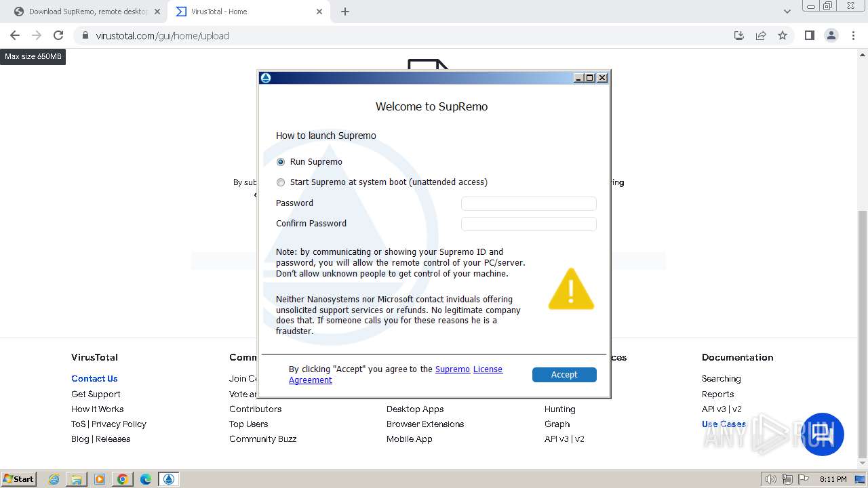Open the Contributors link
Image resolution: width=868 pixels, height=488 pixels.
255,409
